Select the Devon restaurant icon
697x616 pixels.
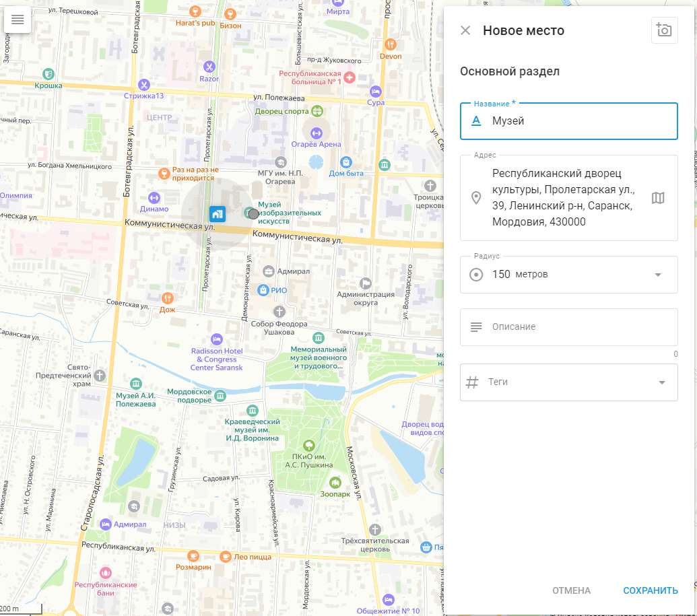[391, 44]
